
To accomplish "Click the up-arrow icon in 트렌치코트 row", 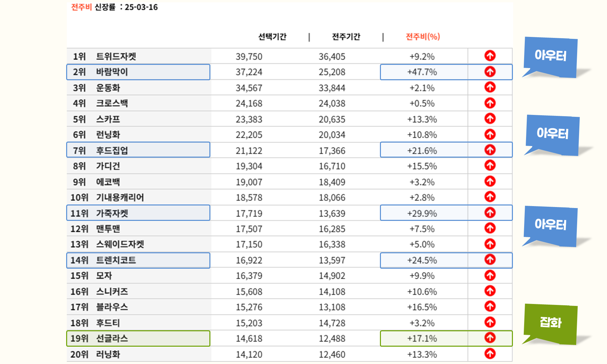I will (x=490, y=260).
